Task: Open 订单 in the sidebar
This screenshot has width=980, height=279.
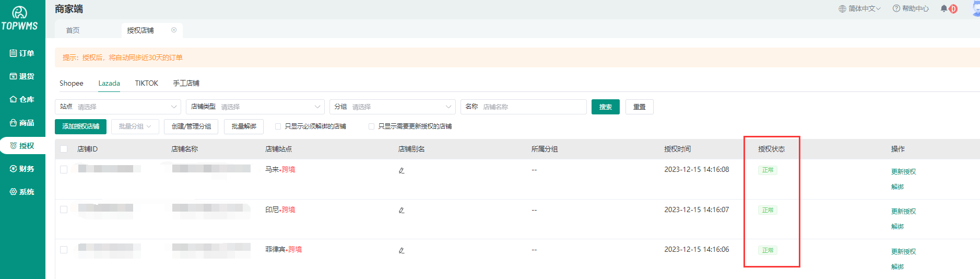Action: [22, 53]
